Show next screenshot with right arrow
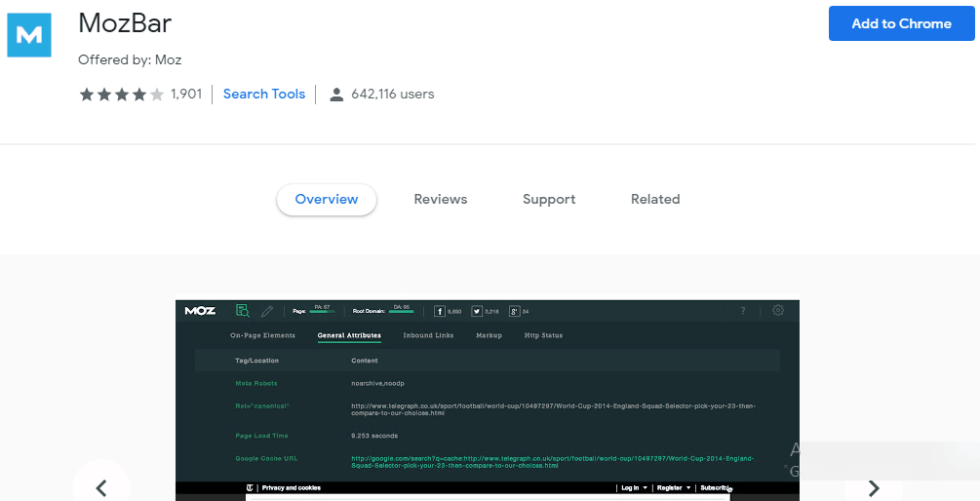Screen dimensions: 980x501 [x=874, y=487]
